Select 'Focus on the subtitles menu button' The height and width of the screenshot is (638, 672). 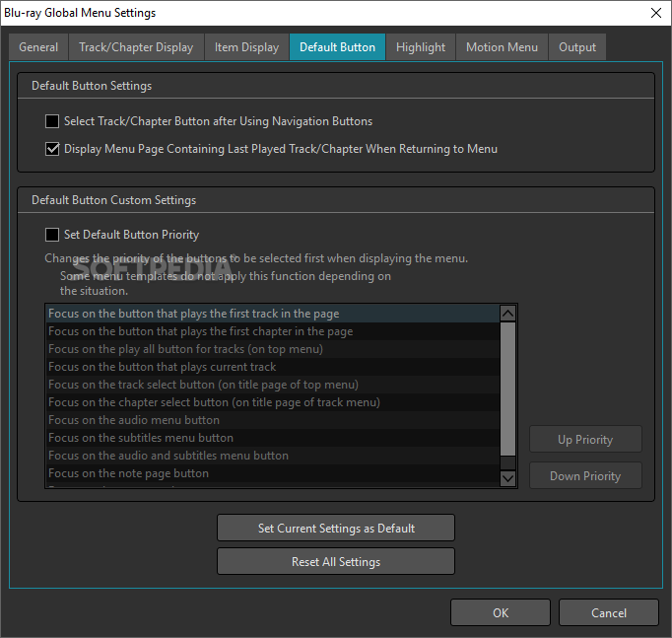[272, 438]
